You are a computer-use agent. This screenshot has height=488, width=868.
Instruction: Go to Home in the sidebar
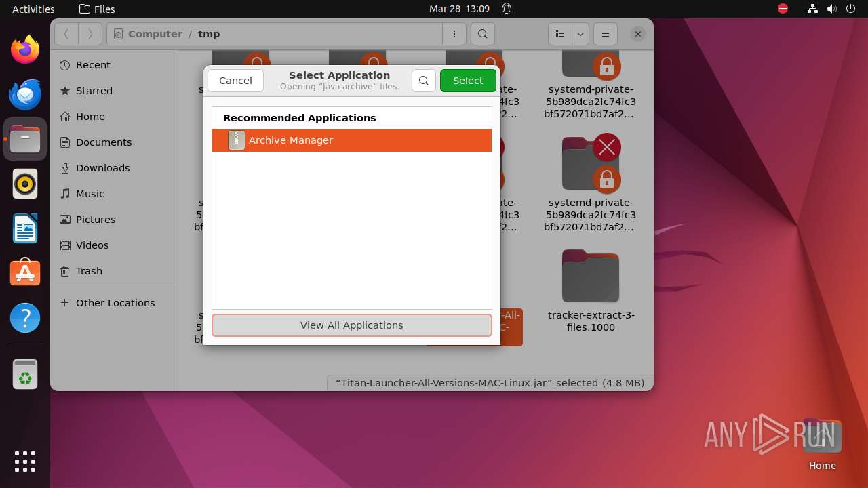tap(114, 117)
